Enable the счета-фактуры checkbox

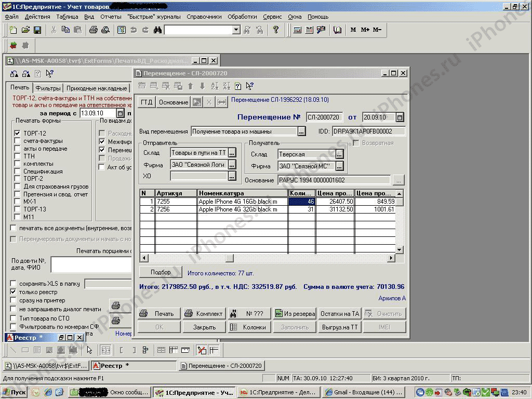[x=17, y=141]
